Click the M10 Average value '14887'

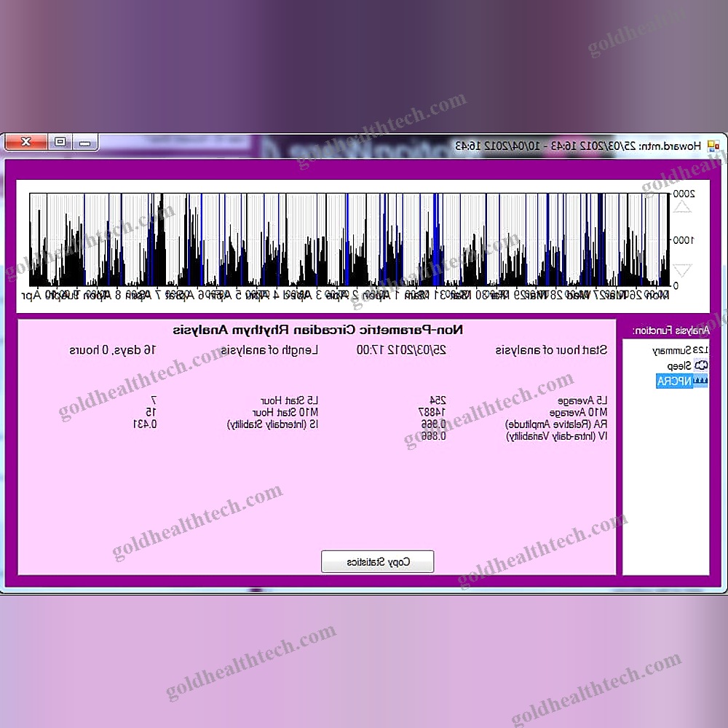pos(432,412)
